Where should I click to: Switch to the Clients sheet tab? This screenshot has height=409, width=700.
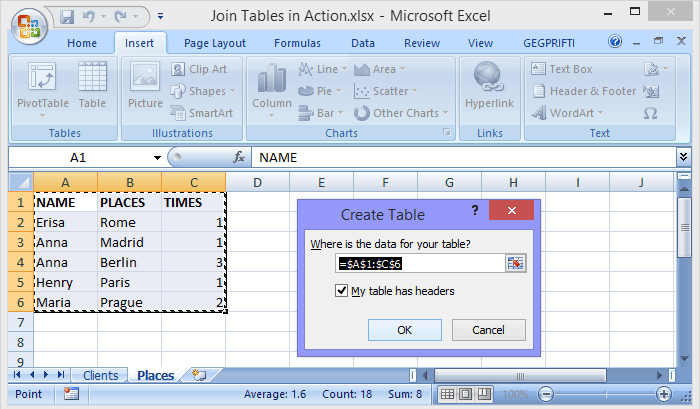[x=100, y=375]
